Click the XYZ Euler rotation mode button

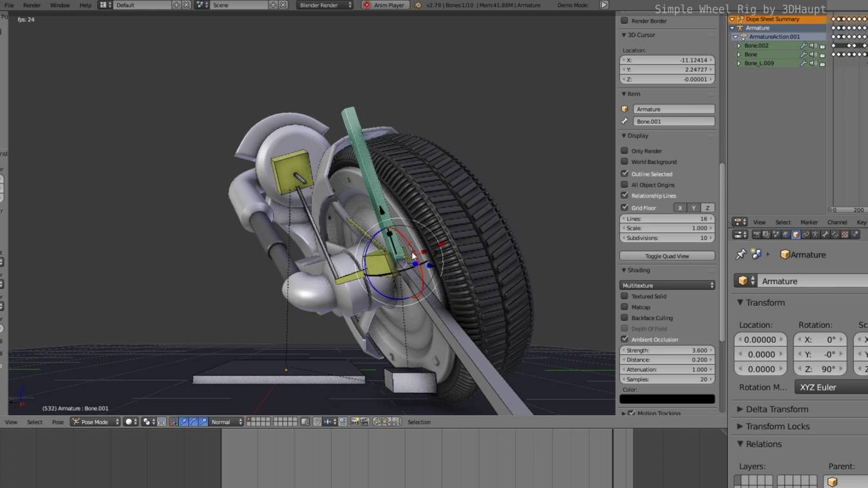pyautogui.click(x=820, y=387)
